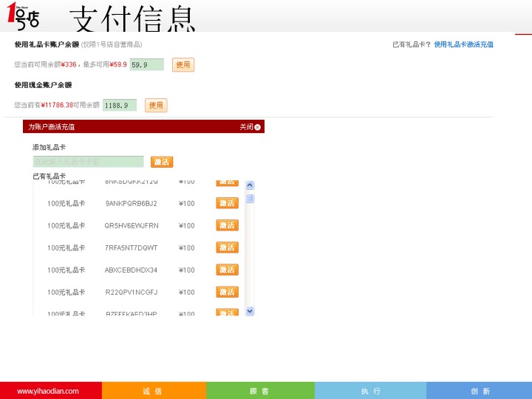
Task: Open 使用礼品卡激活充值 link
Action: tap(463, 44)
